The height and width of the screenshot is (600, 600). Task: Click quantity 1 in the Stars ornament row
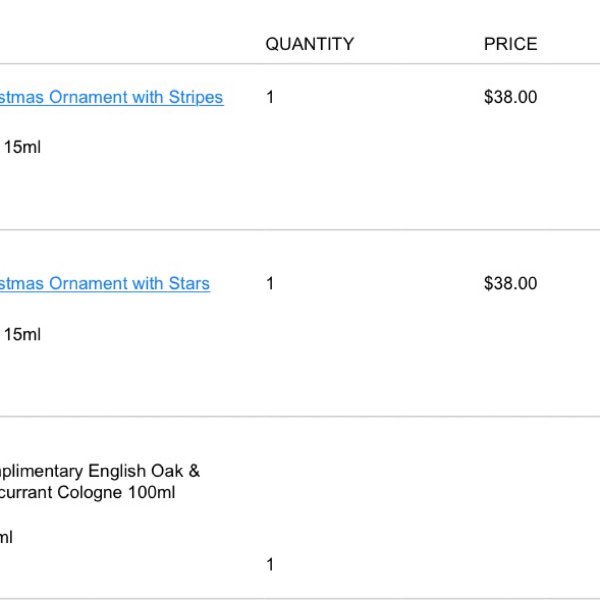coord(270,284)
